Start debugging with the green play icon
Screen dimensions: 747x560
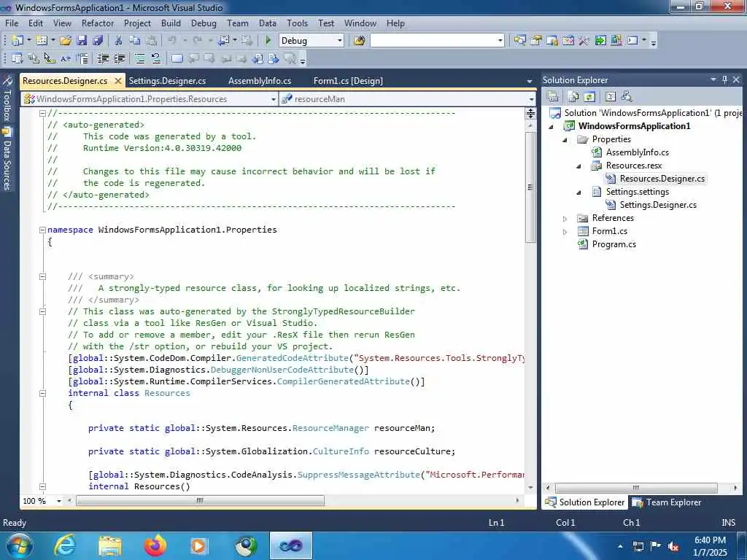(x=268, y=41)
